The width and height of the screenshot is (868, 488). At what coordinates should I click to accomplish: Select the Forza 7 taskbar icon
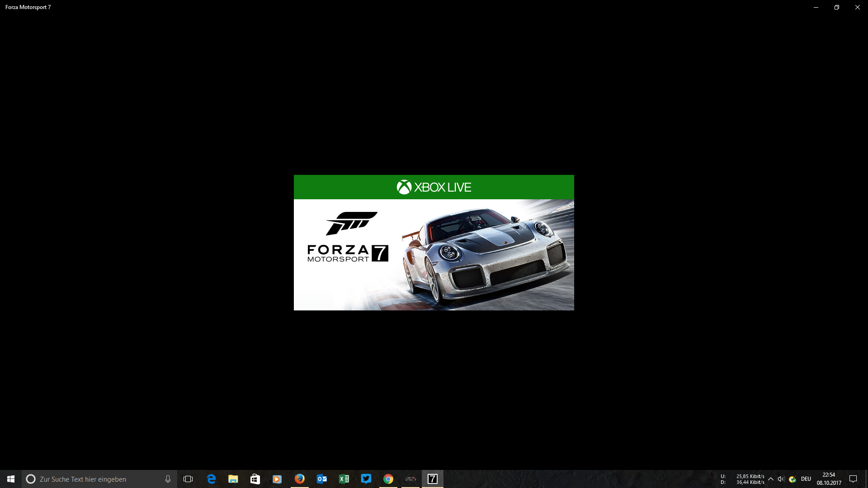(432, 479)
